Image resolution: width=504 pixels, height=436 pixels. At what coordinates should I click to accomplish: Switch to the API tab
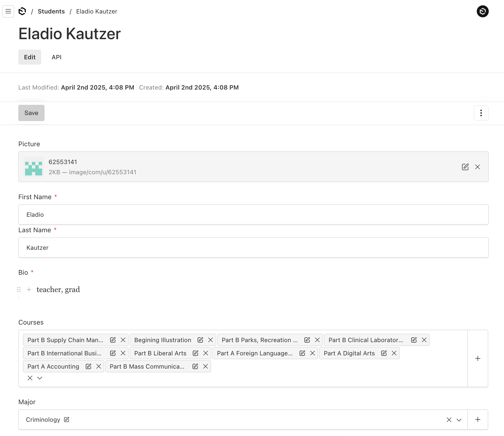(56, 57)
